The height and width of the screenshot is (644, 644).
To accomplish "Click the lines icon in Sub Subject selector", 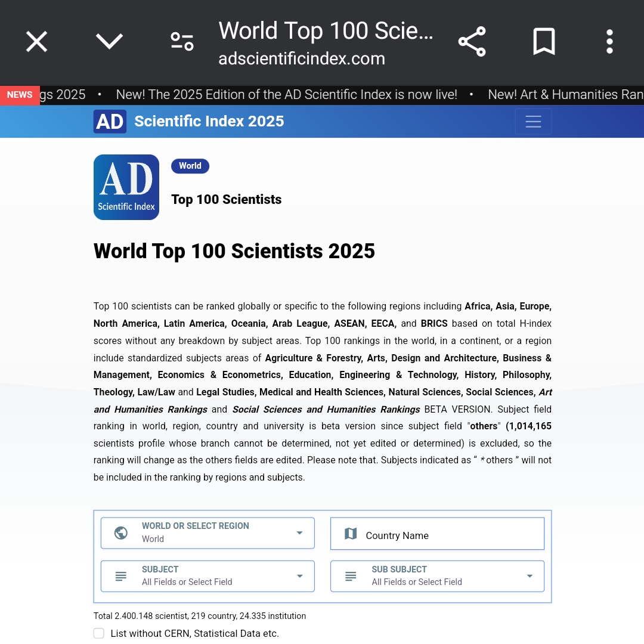I will [x=351, y=576].
